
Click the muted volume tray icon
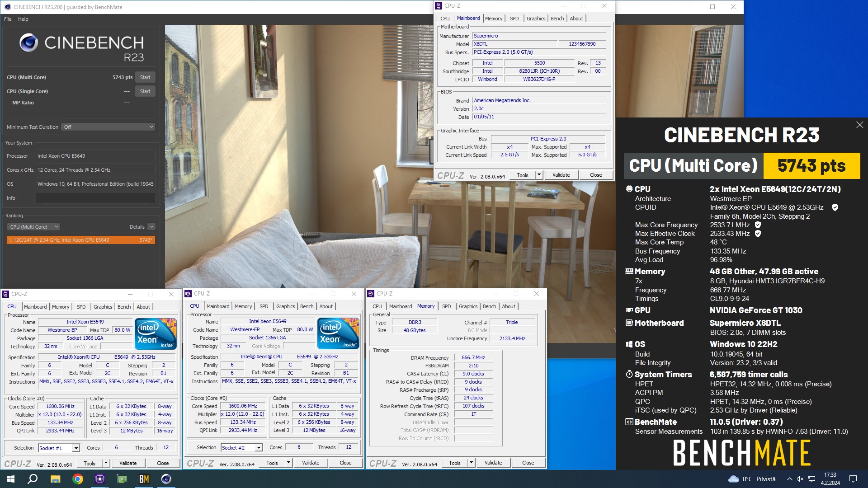click(x=800, y=479)
